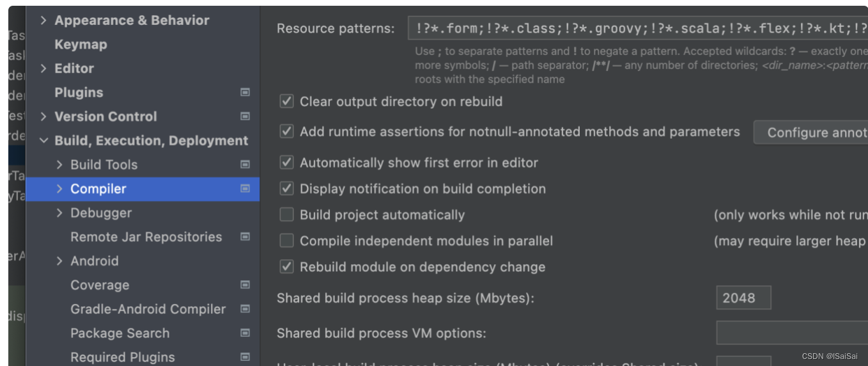Viewport: 868px width, 366px height.
Task: Enable Compile independent modules in parallel
Action: (x=287, y=241)
